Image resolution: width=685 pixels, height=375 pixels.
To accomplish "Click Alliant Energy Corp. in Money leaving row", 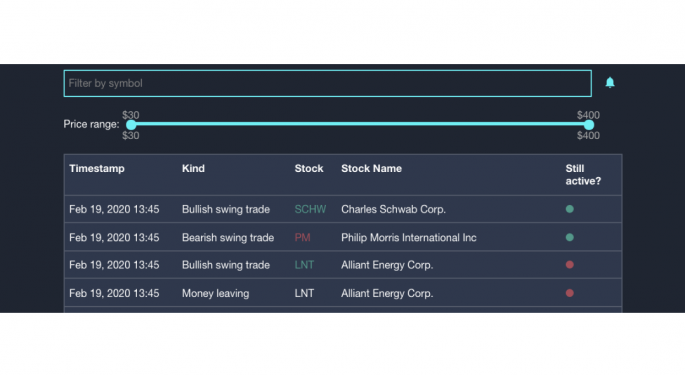I will pyautogui.click(x=387, y=293).
